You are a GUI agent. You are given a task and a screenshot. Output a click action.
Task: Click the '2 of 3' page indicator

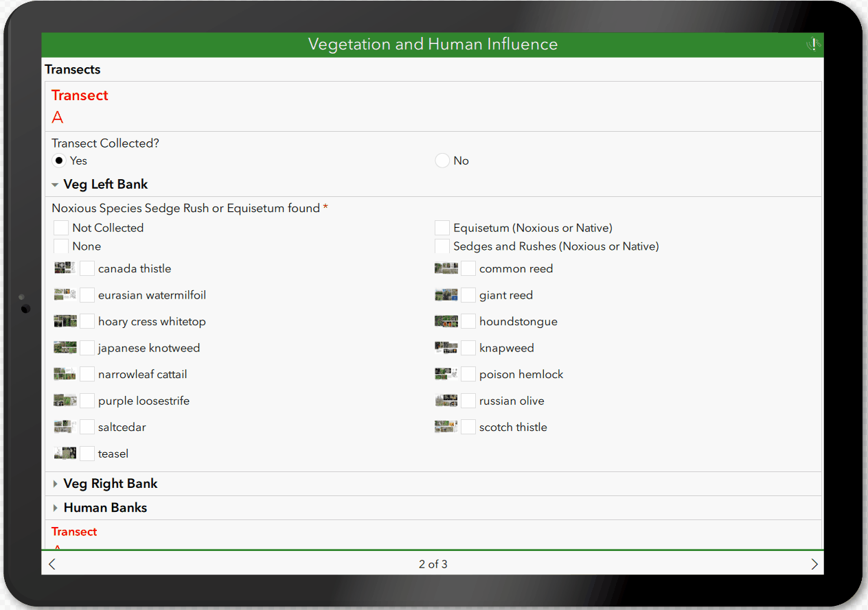coord(433,564)
